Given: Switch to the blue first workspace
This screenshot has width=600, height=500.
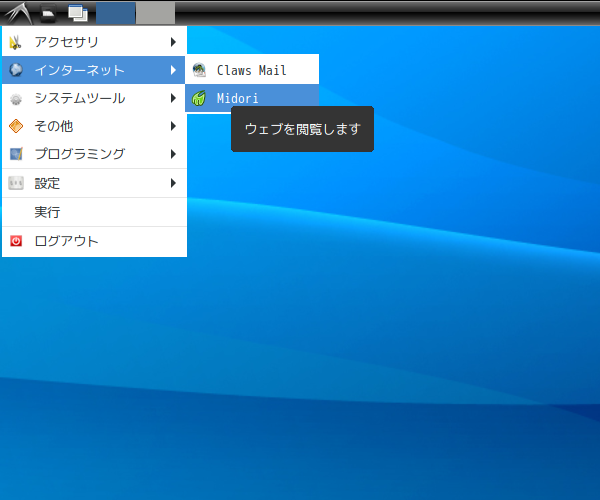Looking at the screenshot, I should coord(115,13).
